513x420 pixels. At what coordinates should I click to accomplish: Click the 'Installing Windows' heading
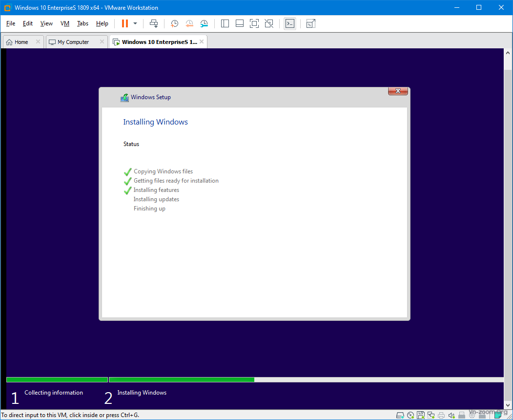click(155, 122)
